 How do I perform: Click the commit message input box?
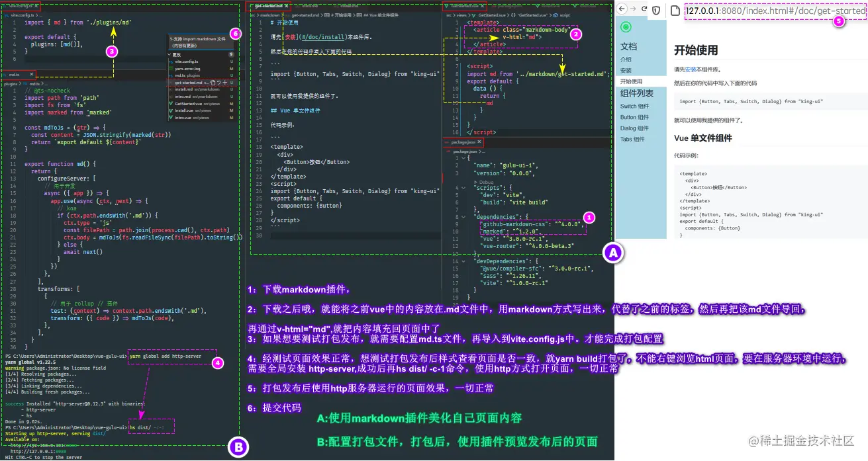click(201, 42)
